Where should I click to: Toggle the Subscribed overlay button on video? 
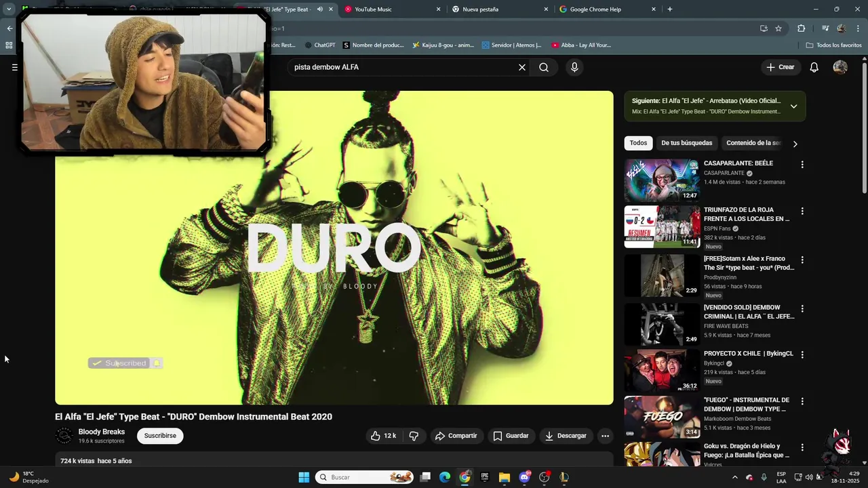pyautogui.click(x=125, y=363)
